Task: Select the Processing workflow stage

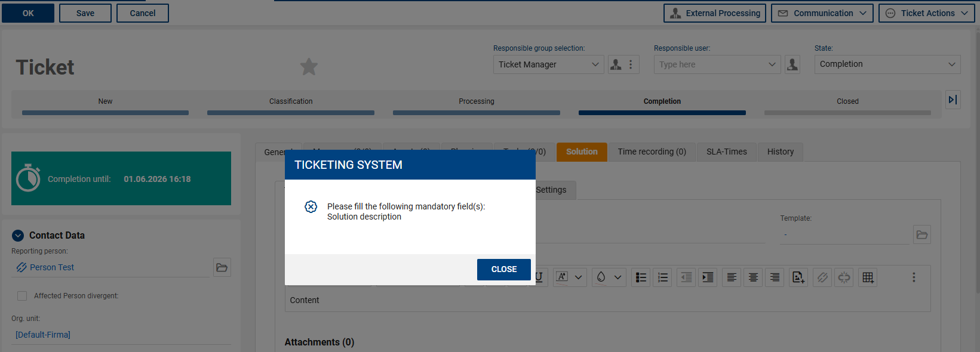Action: point(477,104)
